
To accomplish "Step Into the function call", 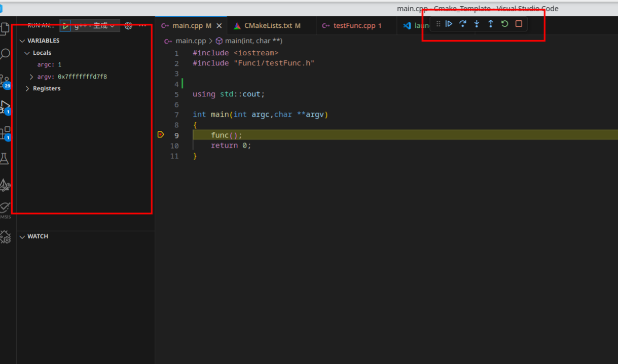I will point(477,24).
